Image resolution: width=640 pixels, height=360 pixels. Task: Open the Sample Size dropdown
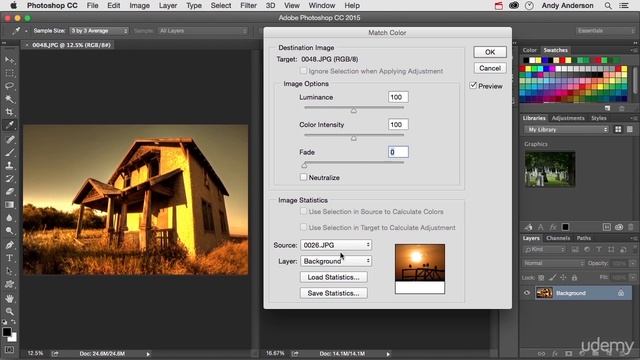[x=99, y=31]
